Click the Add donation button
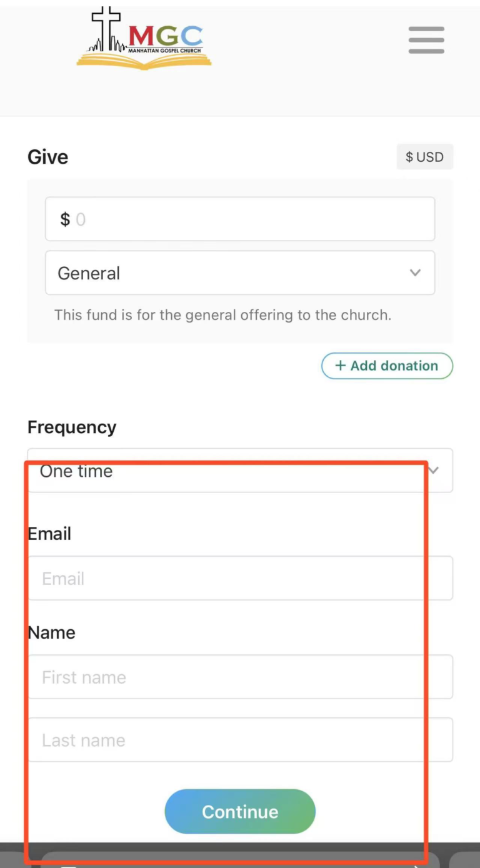480x868 pixels. [x=387, y=366]
